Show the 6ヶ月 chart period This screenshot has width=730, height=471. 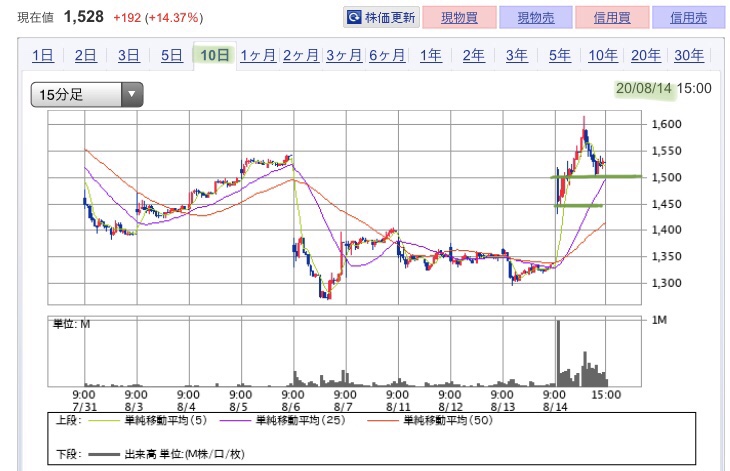387,55
